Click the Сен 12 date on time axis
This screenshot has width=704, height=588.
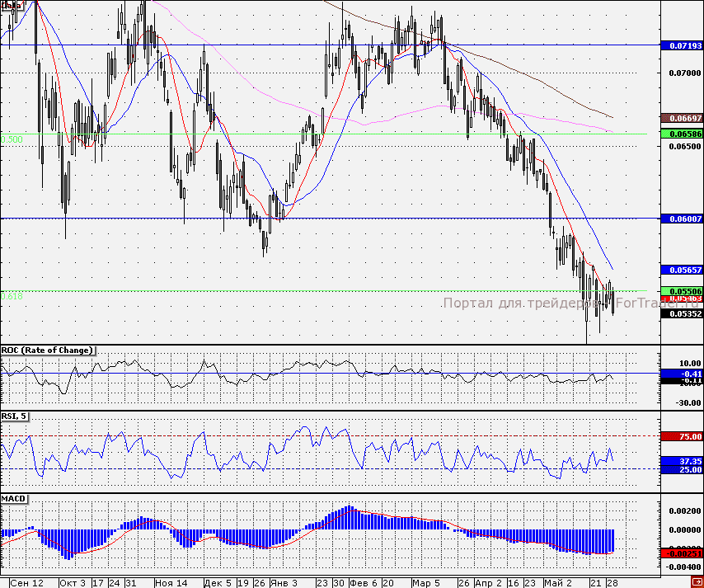click(x=27, y=582)
